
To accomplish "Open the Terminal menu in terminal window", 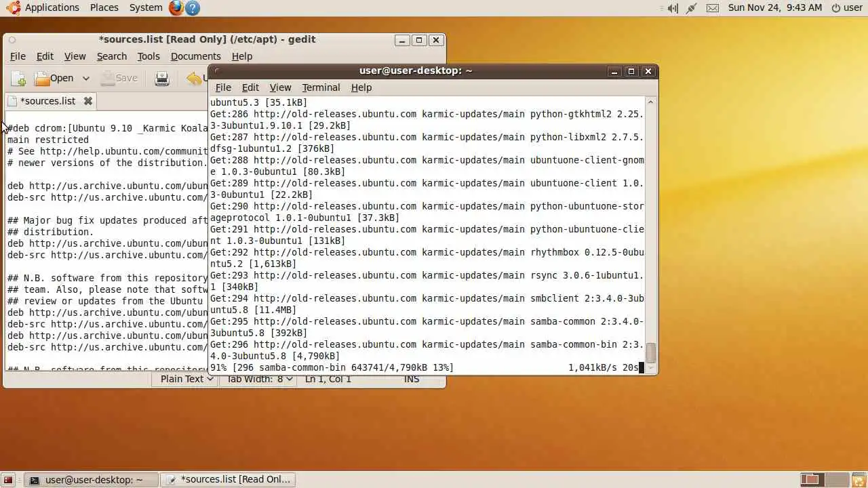I will click(x=321, y=87).
